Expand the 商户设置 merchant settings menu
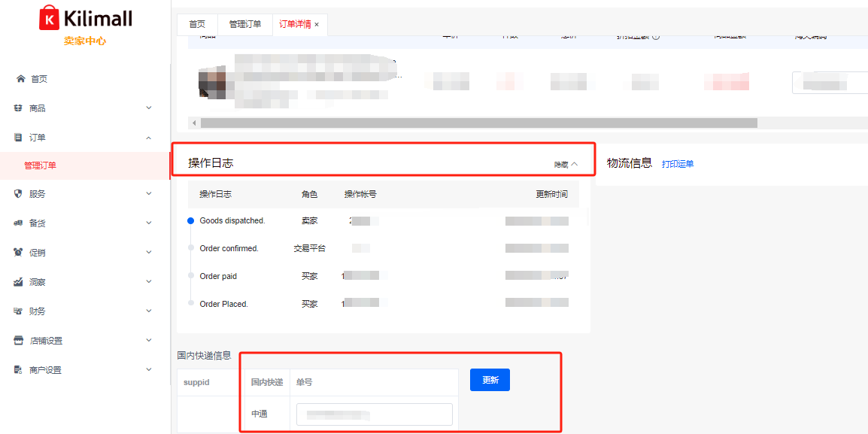Viewport: 868px width, 434px height. [x=148, y=370]
